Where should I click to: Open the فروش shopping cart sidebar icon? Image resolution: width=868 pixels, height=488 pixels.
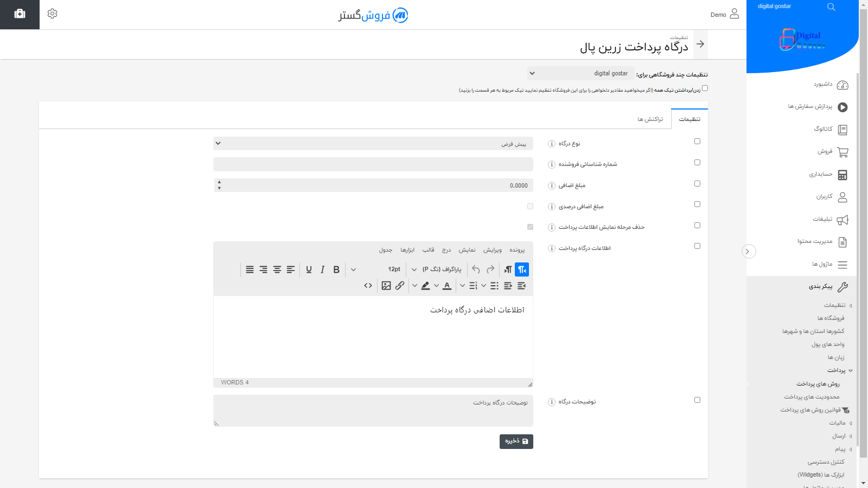coord(842,152)
